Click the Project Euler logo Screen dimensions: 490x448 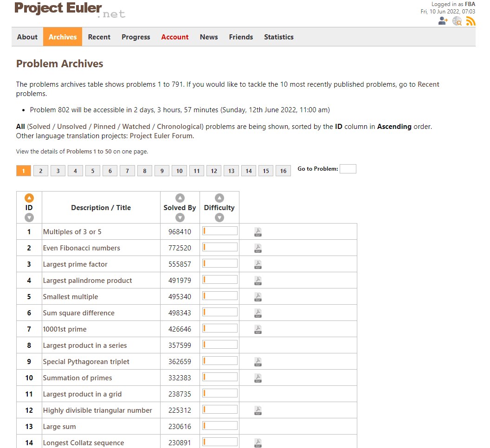(70, 9)
